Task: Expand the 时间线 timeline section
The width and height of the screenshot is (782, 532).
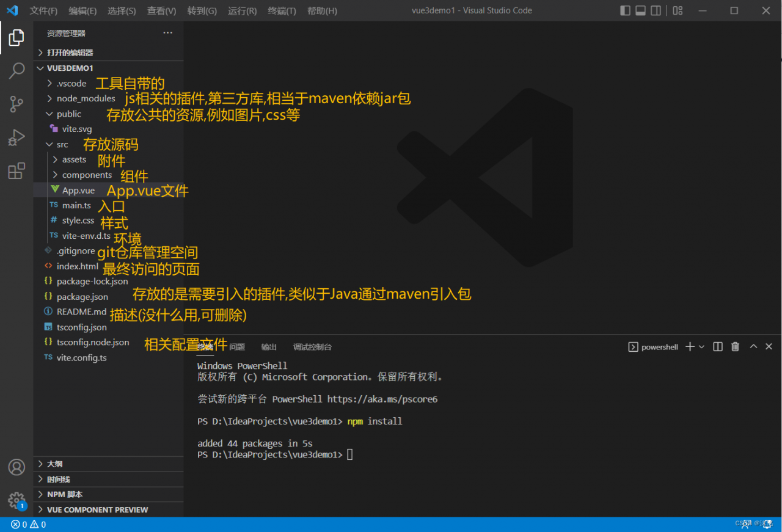Action: click(108, 479)
